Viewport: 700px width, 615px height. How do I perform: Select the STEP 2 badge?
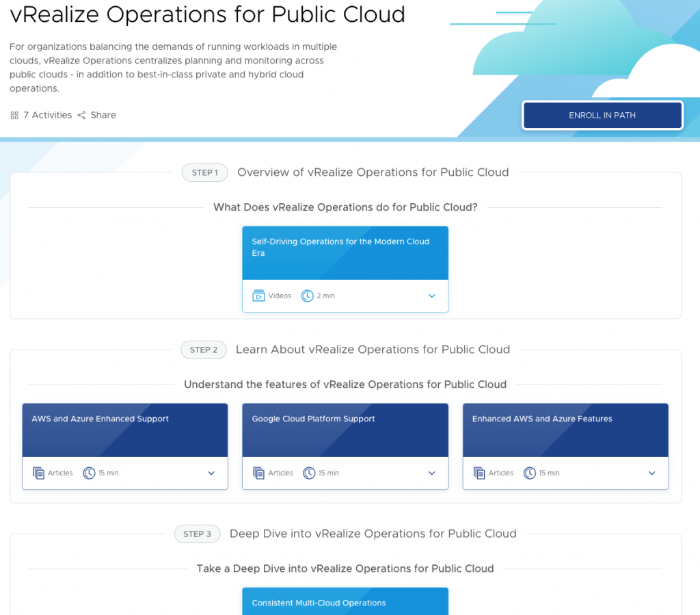[x=203, y=350]
